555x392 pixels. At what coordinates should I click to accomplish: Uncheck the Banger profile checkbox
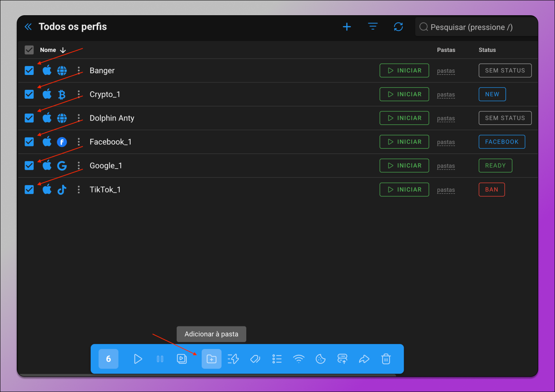pyautogui.click(x=29, y=70)
